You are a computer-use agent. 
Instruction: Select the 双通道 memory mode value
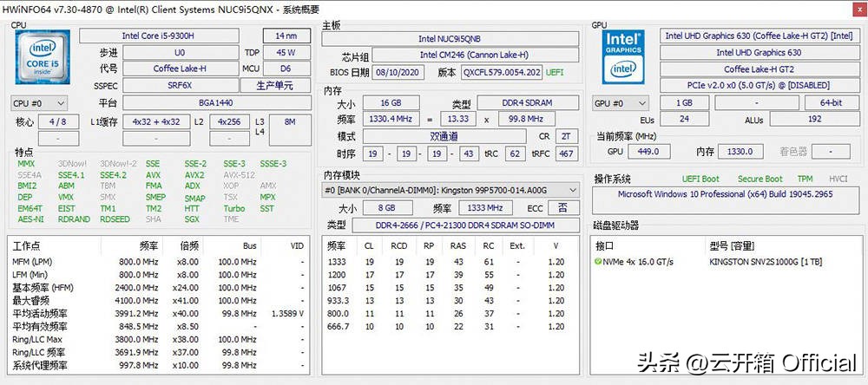pyautogui.click(x=444, y=137)
